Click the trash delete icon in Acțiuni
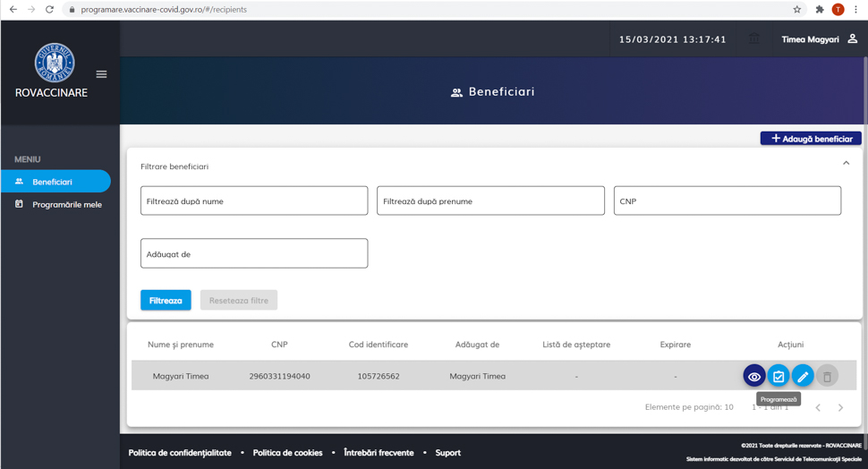Screen dimensions: 868x469 [827, 377]
